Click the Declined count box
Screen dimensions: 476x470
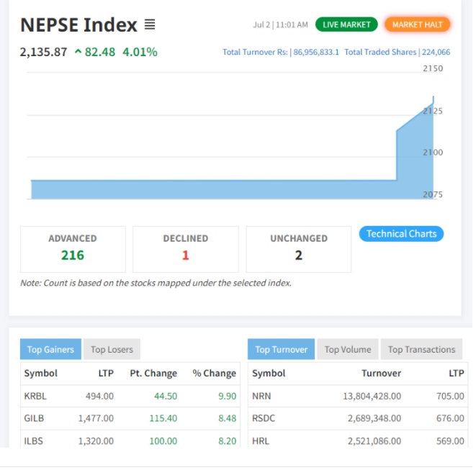pos(186,249)
